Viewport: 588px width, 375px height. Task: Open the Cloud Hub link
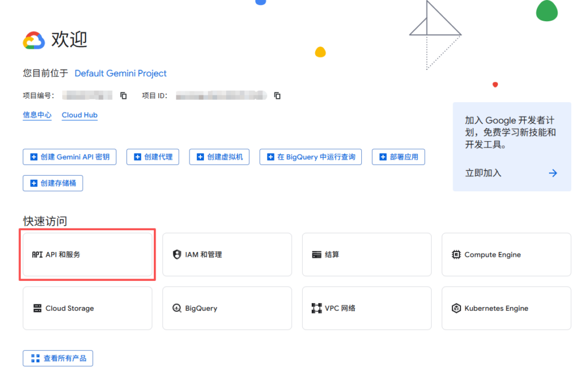[x=79, y=115]
